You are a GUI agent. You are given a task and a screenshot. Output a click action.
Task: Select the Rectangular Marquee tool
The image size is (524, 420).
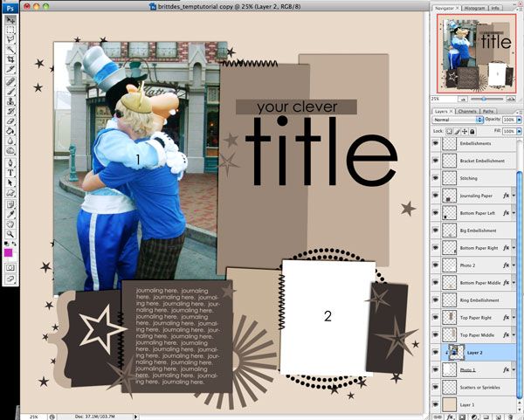point(10,30)
